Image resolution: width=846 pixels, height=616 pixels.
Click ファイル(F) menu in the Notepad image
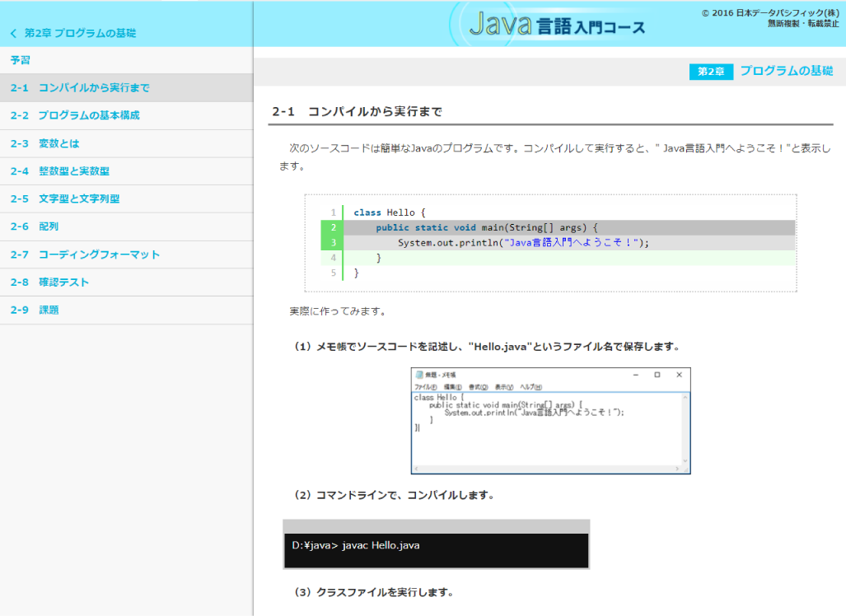(426, 387)
